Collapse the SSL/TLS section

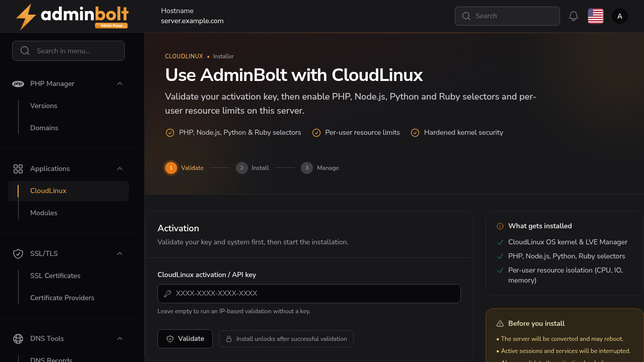(120, 254)
